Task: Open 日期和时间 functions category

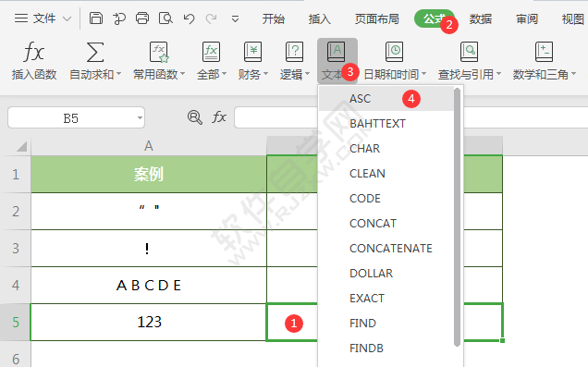Action: tap(395, 61)
